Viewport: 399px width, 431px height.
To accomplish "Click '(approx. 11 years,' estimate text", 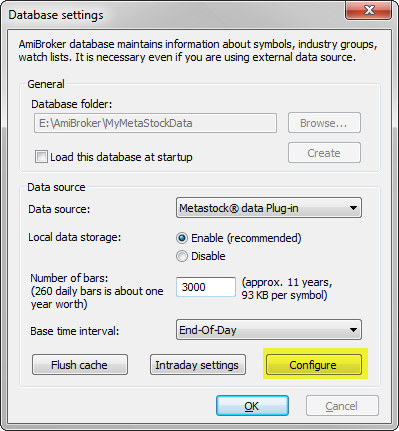I will click(x=287, y=282).
